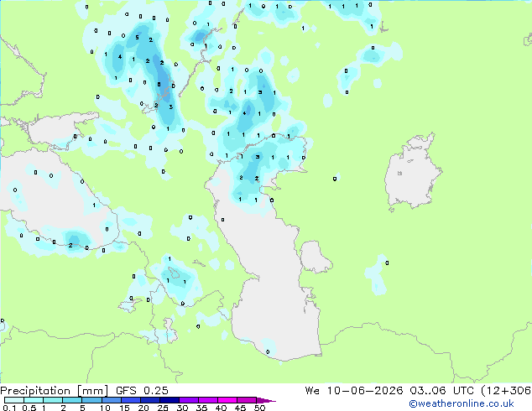Click the 'We 10-06-2026 03..06 UTC' timestamp

coord(389,391)
